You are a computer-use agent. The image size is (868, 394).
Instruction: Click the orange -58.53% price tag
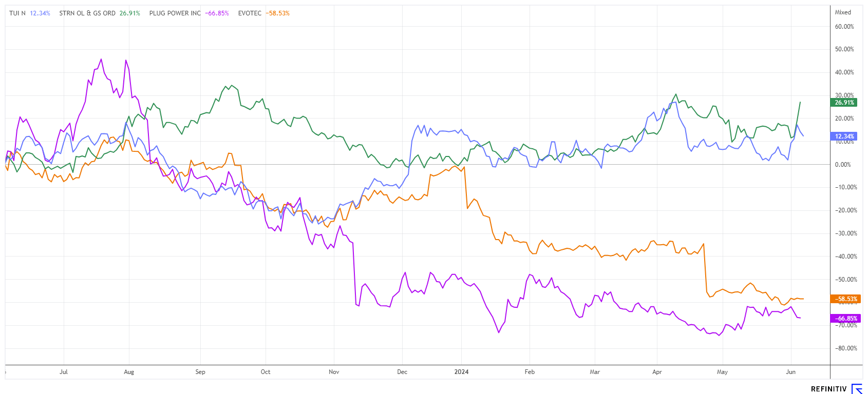pos(844,299)
